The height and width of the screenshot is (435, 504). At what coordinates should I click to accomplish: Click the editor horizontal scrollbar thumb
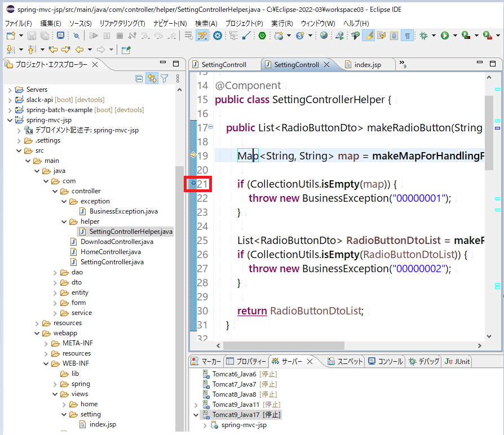pos(284,345)
